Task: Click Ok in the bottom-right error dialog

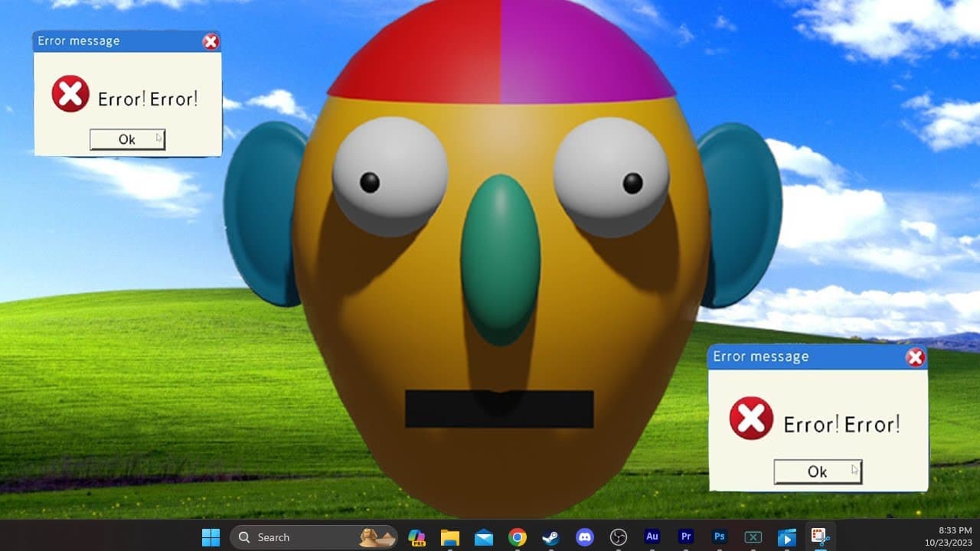Action: click(818, 471)
